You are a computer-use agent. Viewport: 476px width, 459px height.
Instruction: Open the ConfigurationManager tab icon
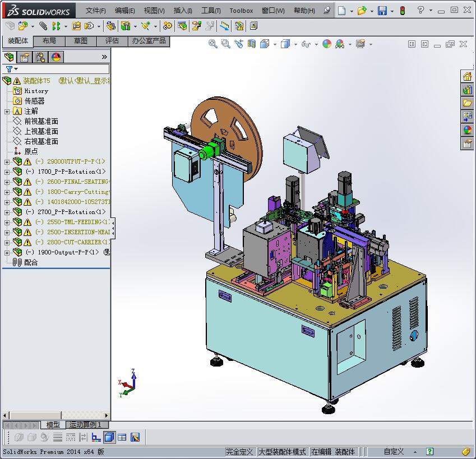pyautogui.click(x=40, y=57)
